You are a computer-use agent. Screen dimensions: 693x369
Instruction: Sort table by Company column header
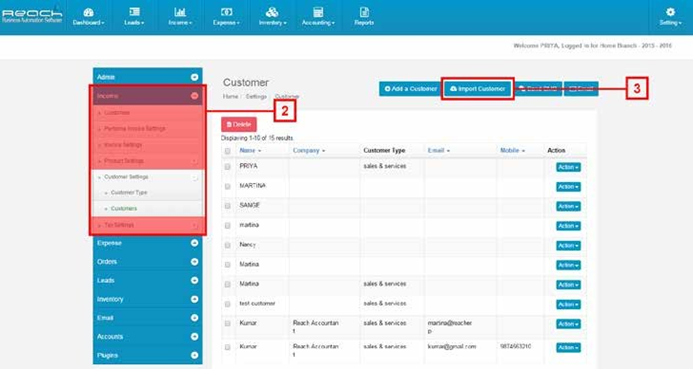tap(308, 151)
